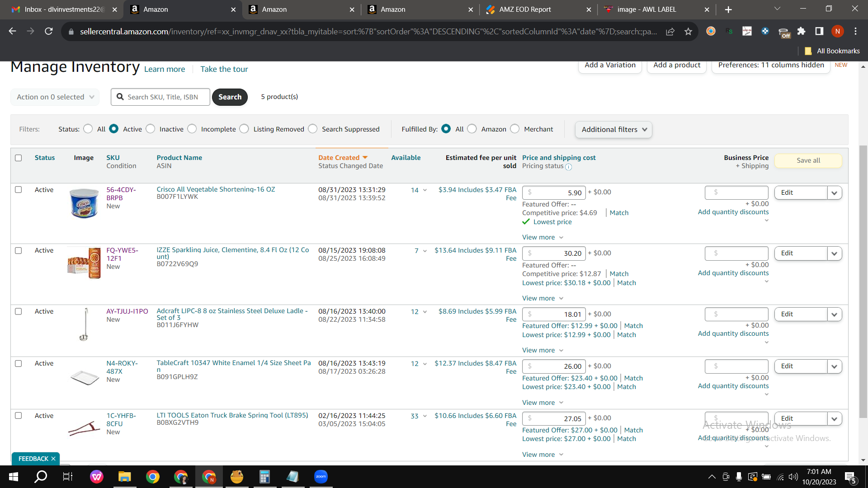Click the pricing status info icon
The image size is (868, 488).
click(569, 167)
